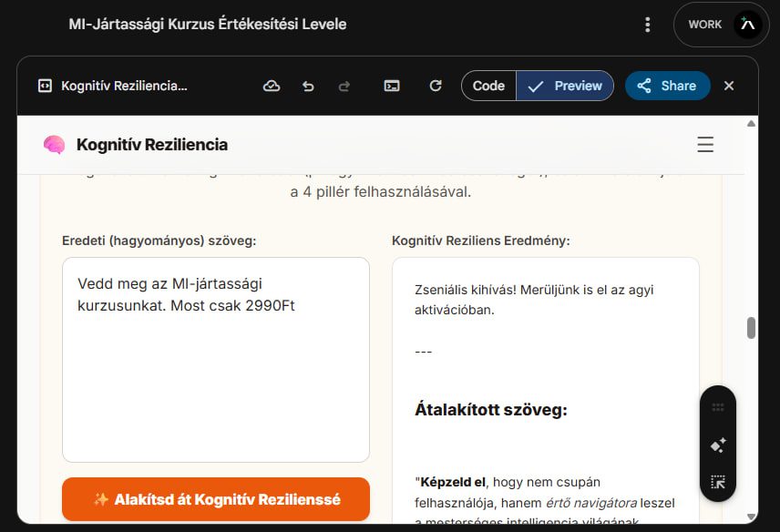
Task: Click the redo arrow icon
Action: point(344,86)
